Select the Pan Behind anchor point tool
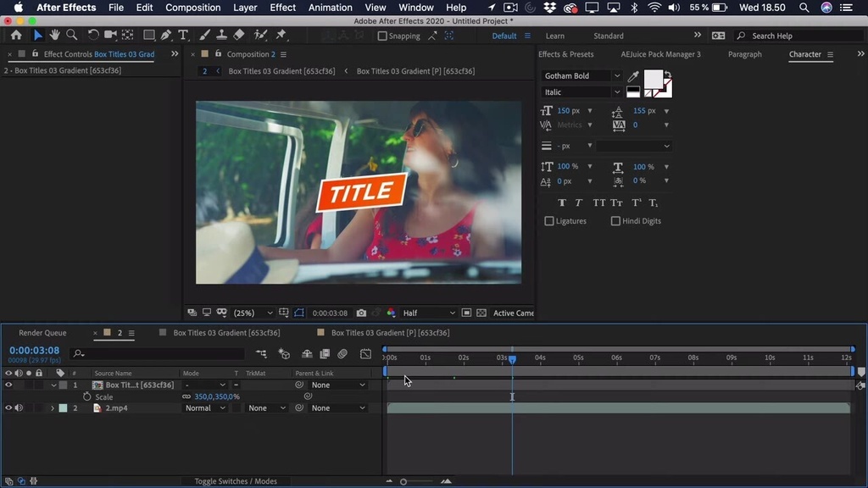This screenshot has width=868, height=488. point(127,36)
